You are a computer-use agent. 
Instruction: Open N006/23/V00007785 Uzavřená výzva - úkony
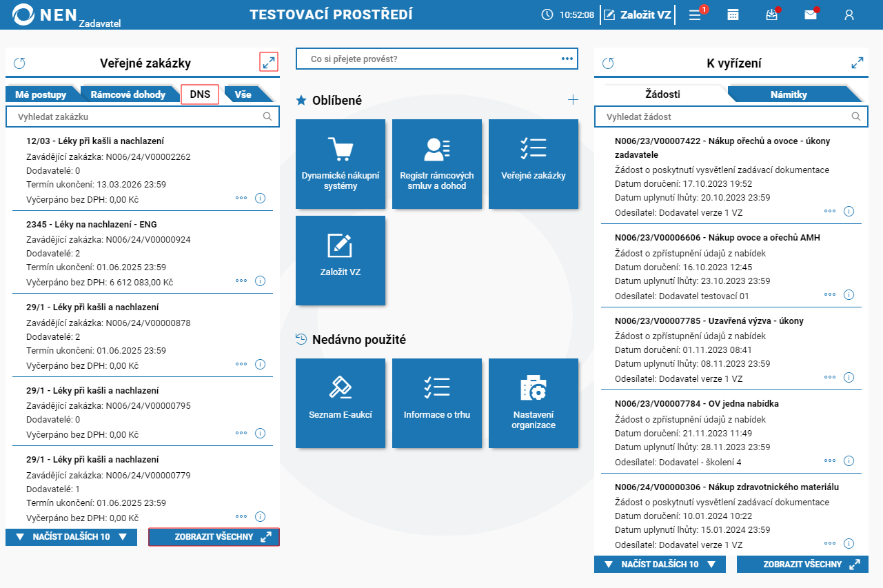tap(709, 321)
